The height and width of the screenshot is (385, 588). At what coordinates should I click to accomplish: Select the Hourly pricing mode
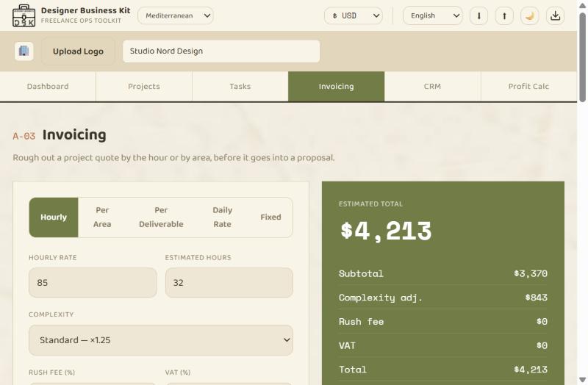coord(54,217)
